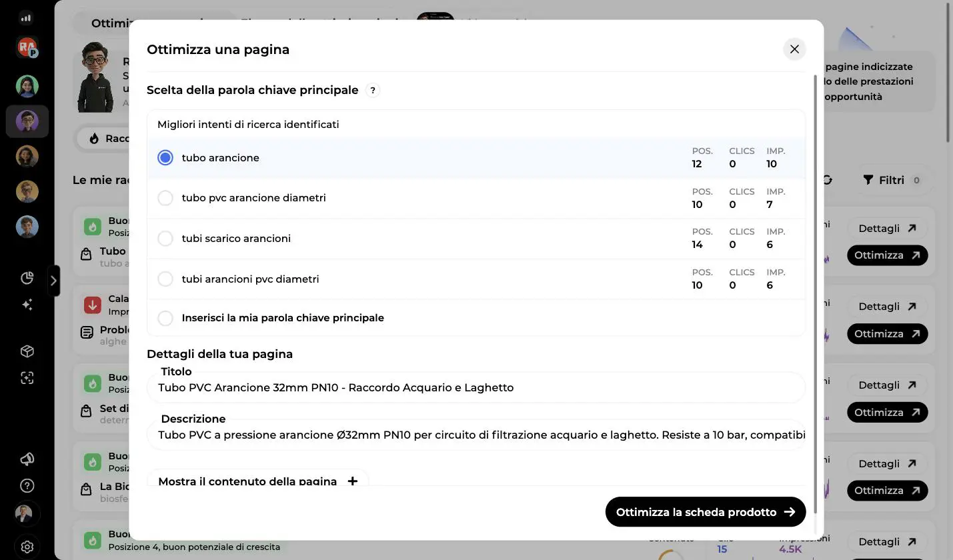Click the page scrollbar on the right edge
The image size is (953, 560).
(949, 73)
